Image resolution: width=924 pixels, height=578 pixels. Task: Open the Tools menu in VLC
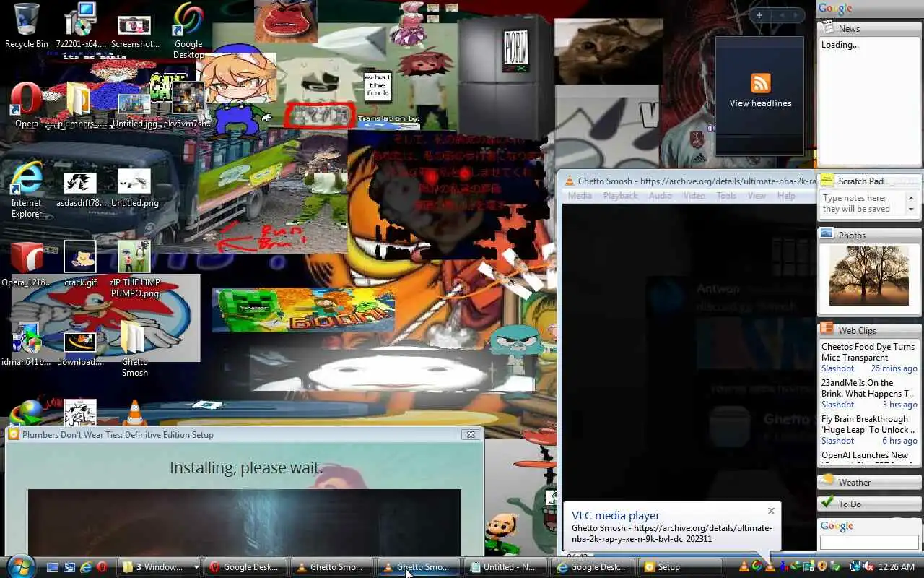pos(726,196)
